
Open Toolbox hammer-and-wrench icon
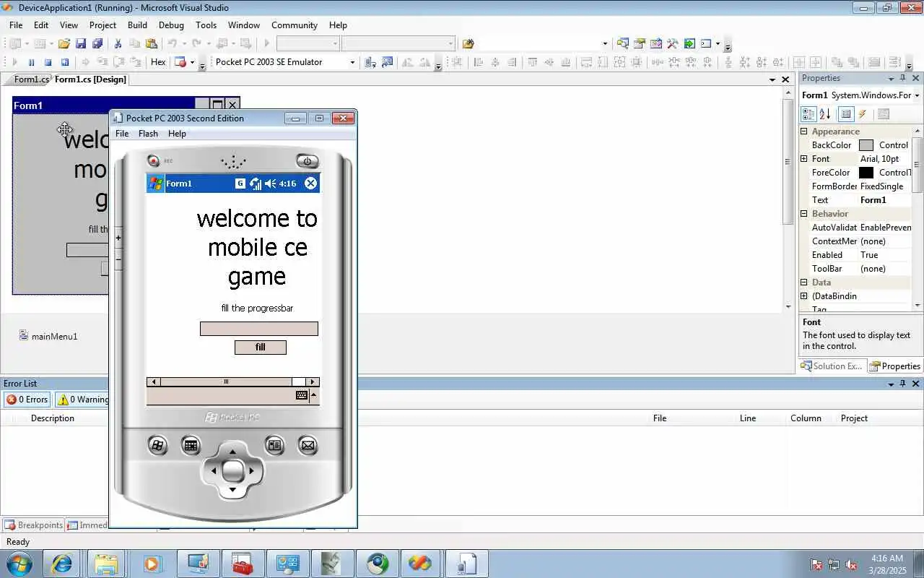(672, 43)
